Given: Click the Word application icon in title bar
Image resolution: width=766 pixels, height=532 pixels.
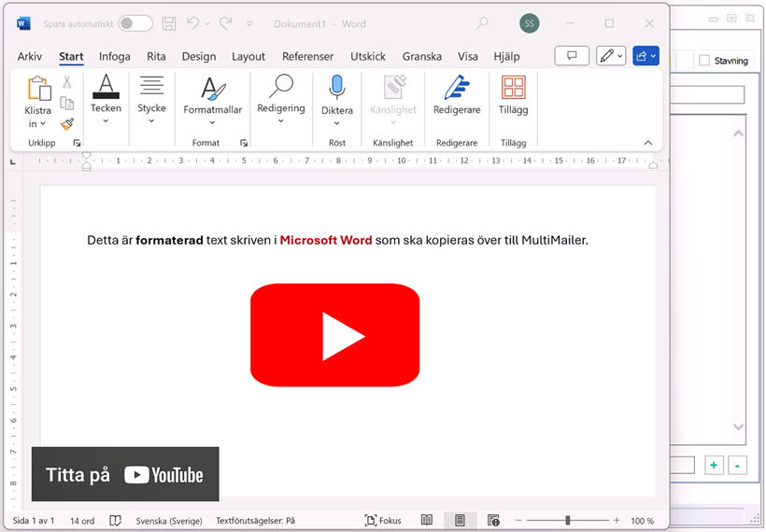Looking at the screenshot, I should coord(23,23).
